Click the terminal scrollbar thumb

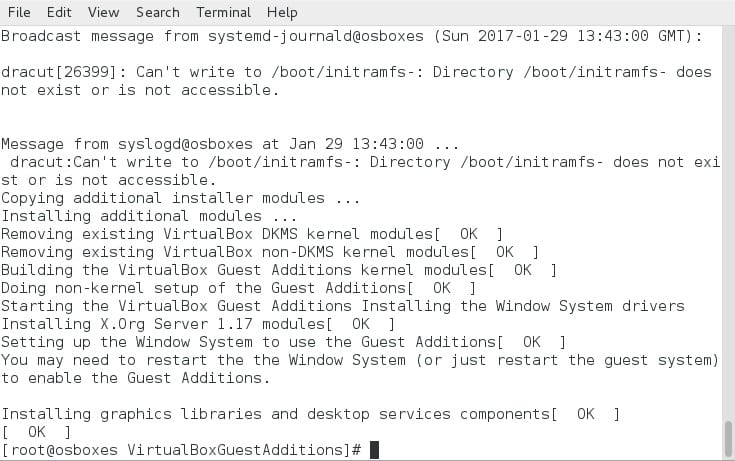pos(728,436)
